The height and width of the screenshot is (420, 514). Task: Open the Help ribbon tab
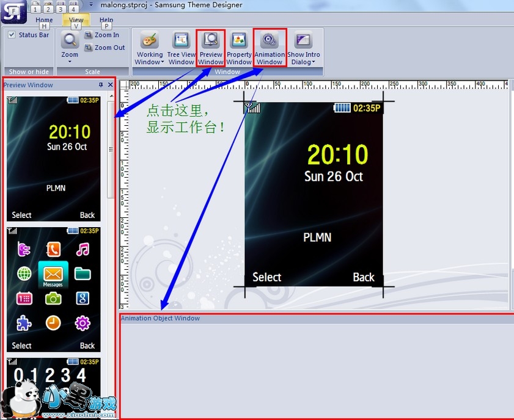[106, 20]
